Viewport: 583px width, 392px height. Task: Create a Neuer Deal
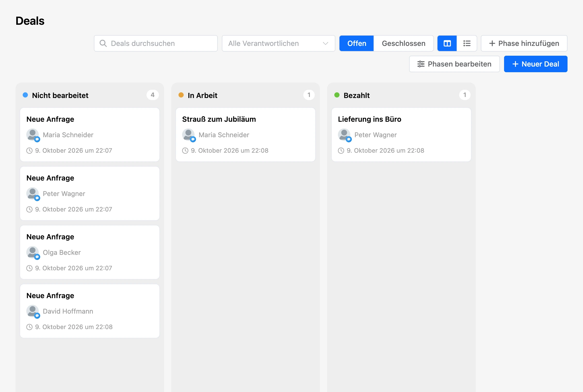pos(536,64)
